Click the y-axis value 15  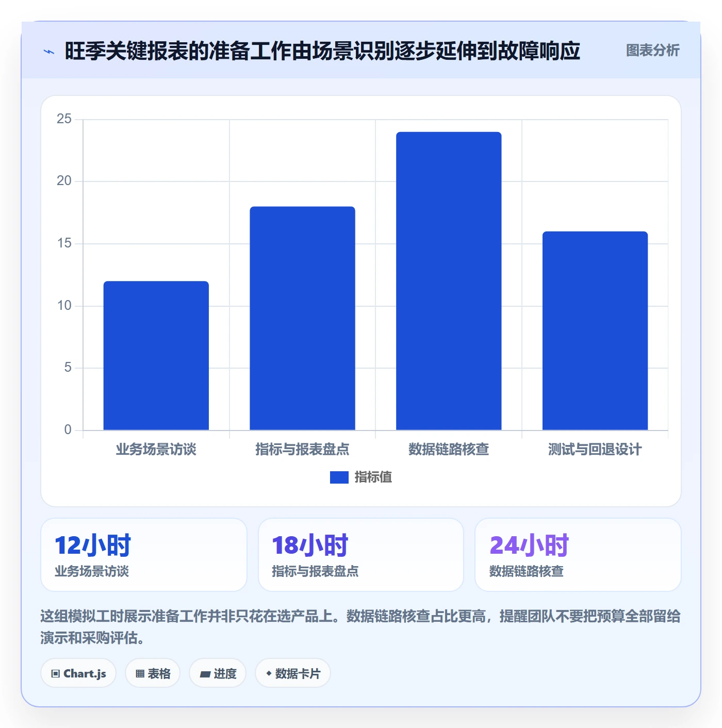(x=64, y=243)
